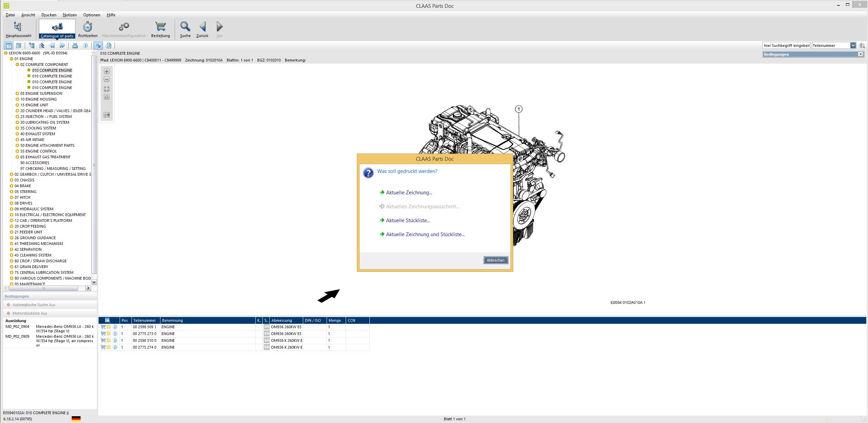
Task: Open the Bestellung shopping cart
Action: tap(160, 29)
